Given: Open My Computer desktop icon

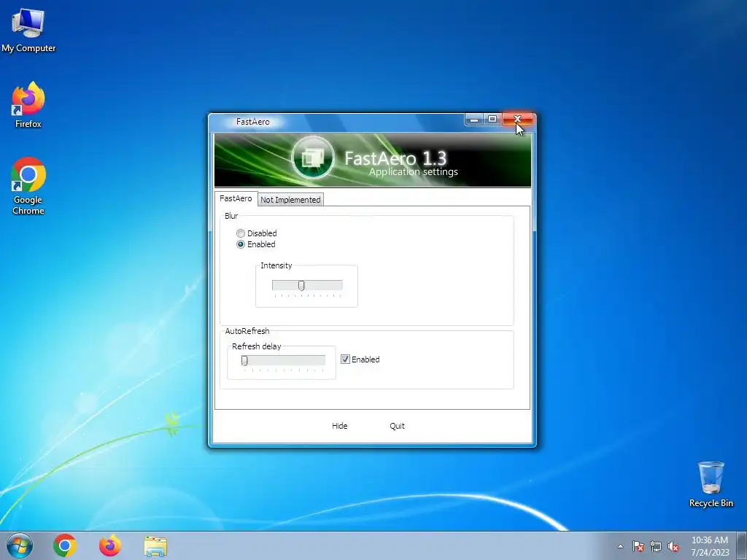Looking at the screenshot, I should [x=28, y=30].
